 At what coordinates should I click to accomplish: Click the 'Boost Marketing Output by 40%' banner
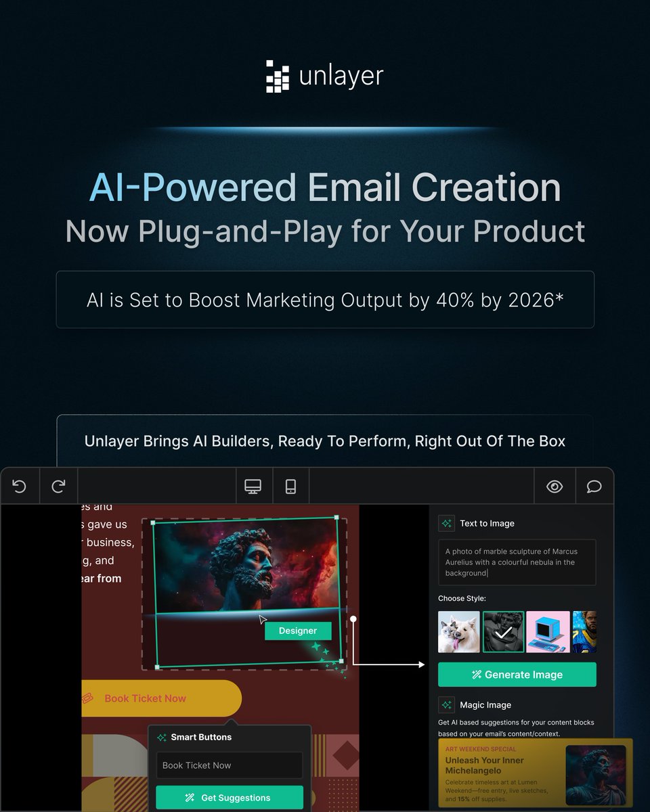point(325,300)
